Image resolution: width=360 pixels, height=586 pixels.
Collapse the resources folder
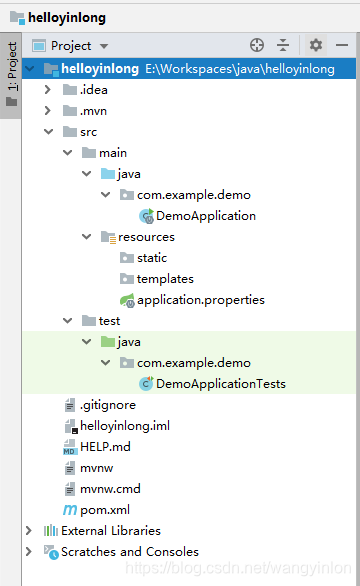coord(87,237)
